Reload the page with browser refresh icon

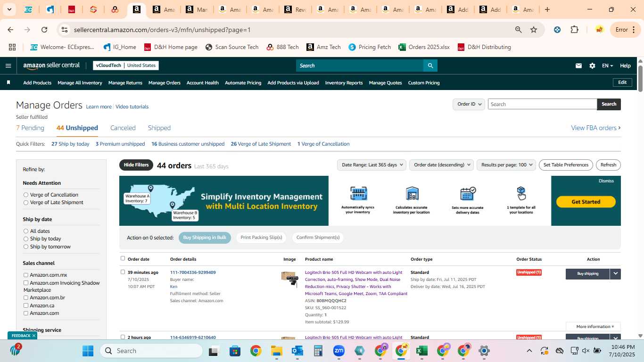coord(44,30)
